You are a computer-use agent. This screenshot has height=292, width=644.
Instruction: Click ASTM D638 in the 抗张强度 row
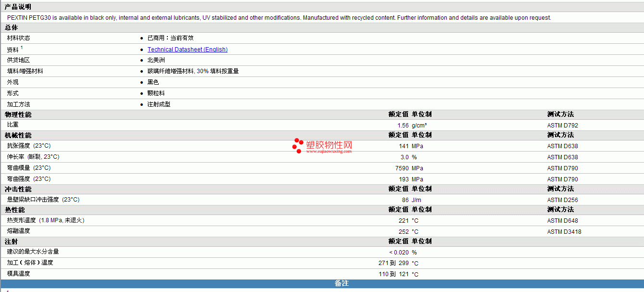[563, 146]
